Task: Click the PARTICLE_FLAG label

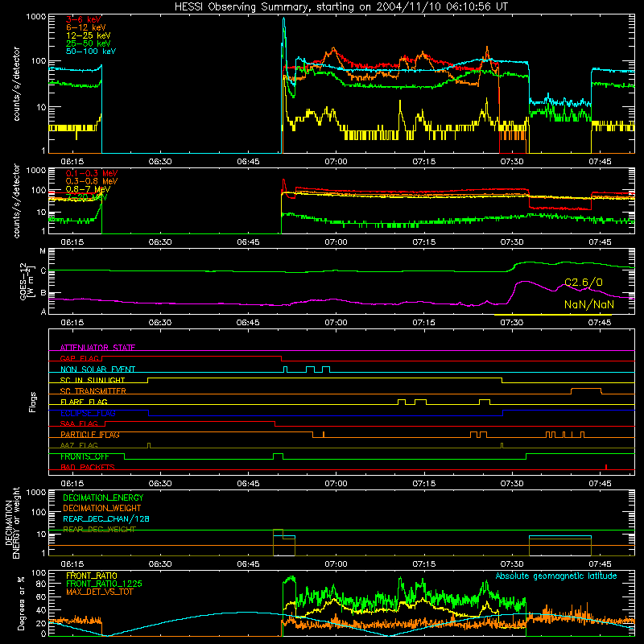Action: click(x=90, y=435)
